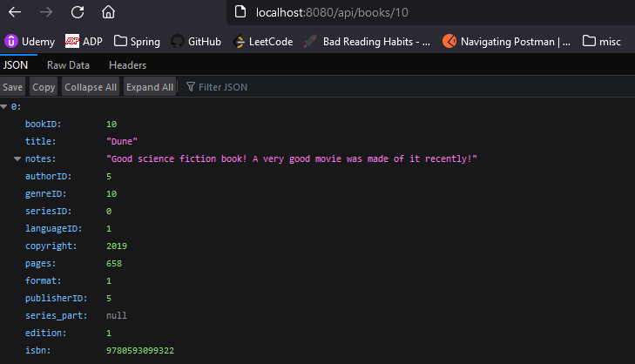The width and height of the screenshot is (635, 364).
Task: Open the LeetCode bookmark
Action: 263,41
